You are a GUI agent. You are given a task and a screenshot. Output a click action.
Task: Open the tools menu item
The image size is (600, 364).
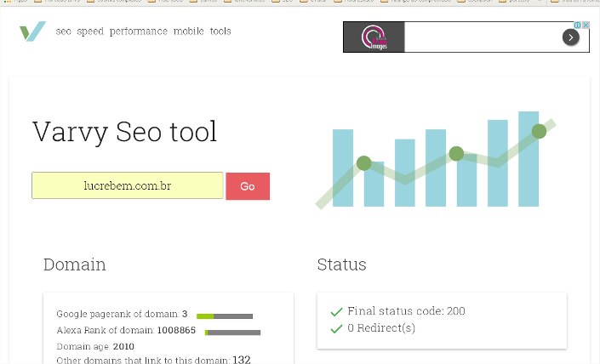(220, 31)
